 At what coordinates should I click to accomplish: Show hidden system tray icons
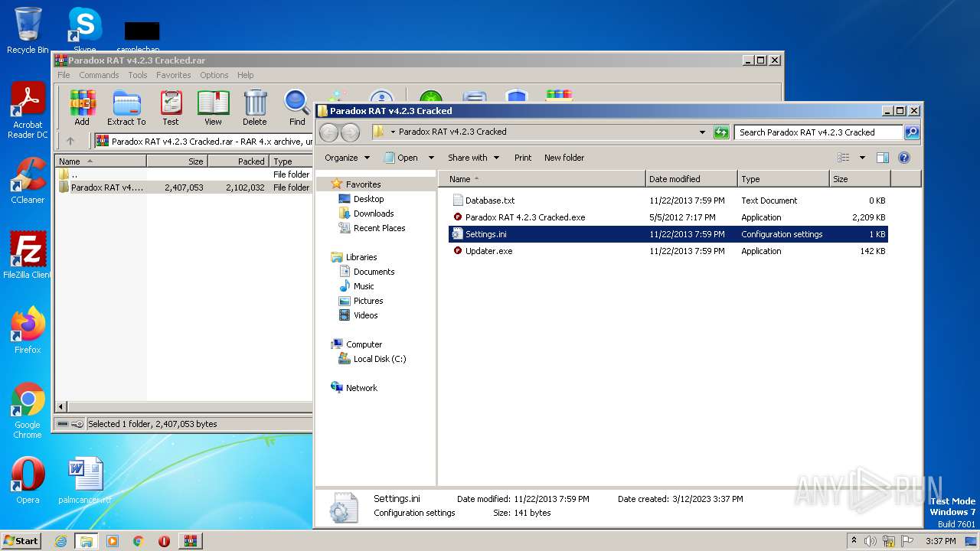click(x=854, y=541)
